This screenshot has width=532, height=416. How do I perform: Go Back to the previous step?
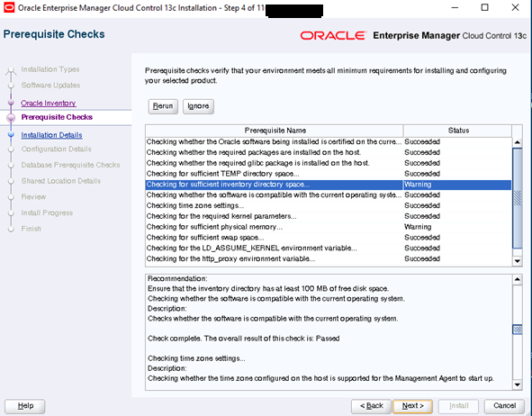coord(372,406)
